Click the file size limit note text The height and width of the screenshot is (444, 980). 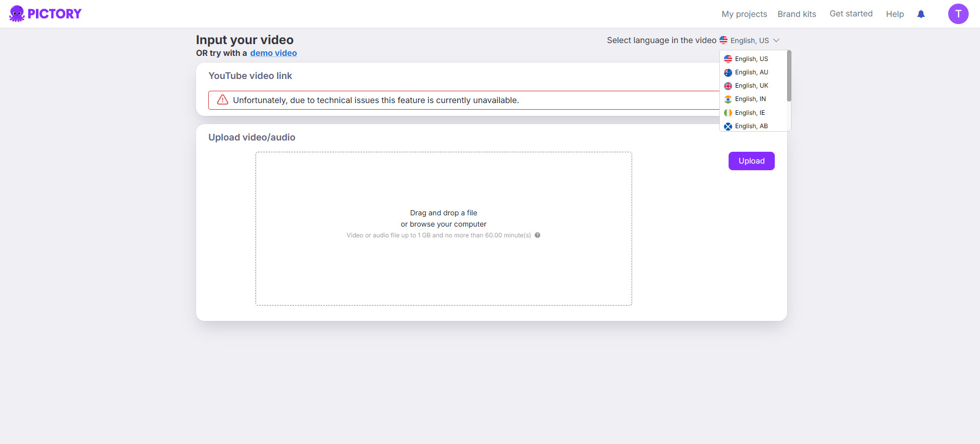click(439, 235)
